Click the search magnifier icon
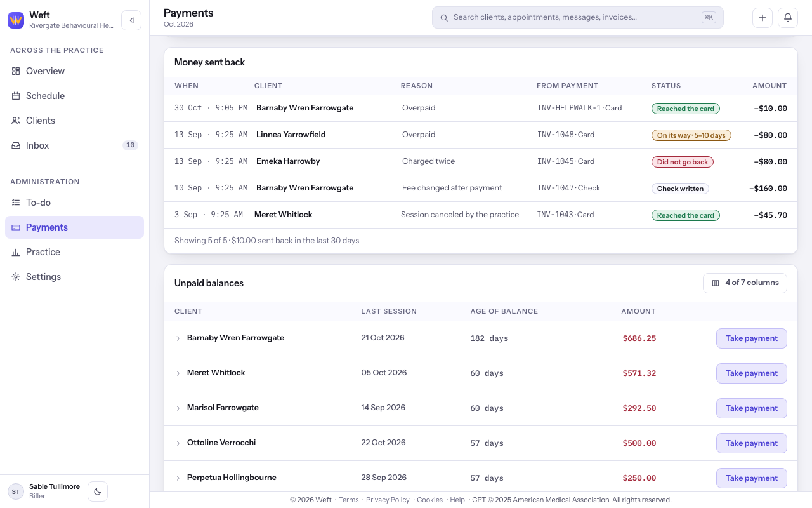 [x=444, y=18]
